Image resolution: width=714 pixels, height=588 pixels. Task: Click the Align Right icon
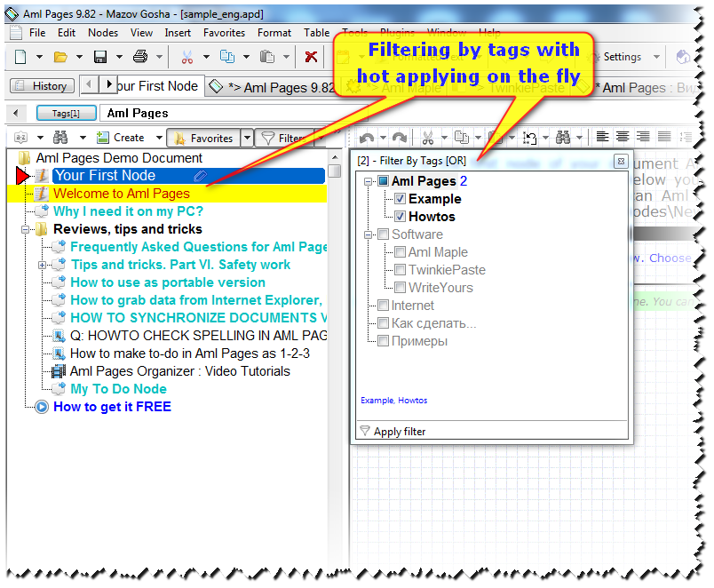(643, 136)
